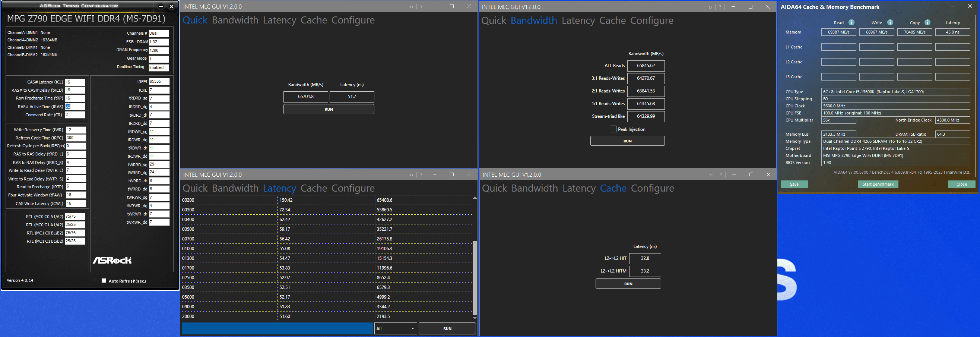This screenshot has width=980, height=337.
Task: Enable the Peak Injection checkbox
Action: tap(613, 129)
